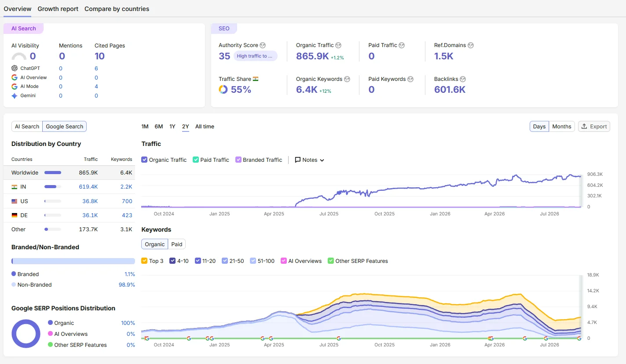Open the 619.4K India traffic link
This screenshot has width=626, height=364.
click(88, 187)
